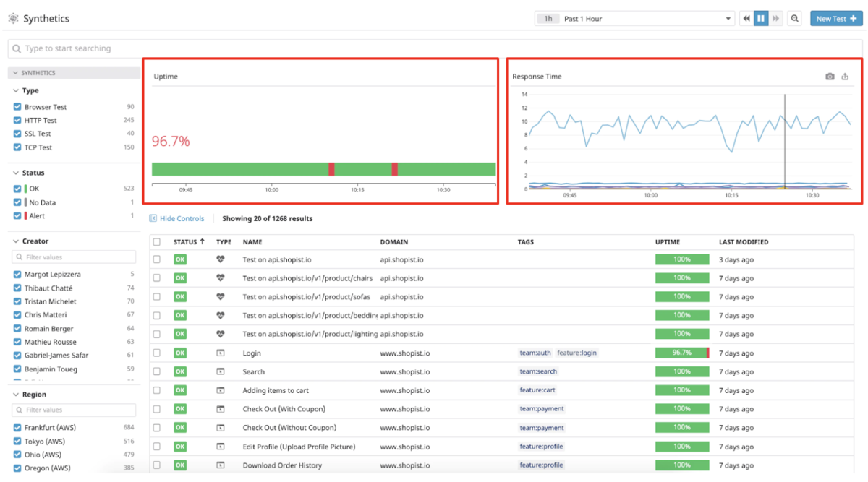Click the sort arrow beside STATUS
Image resolution: width=868 pixels, height=482 pixels.
point(203,242)
